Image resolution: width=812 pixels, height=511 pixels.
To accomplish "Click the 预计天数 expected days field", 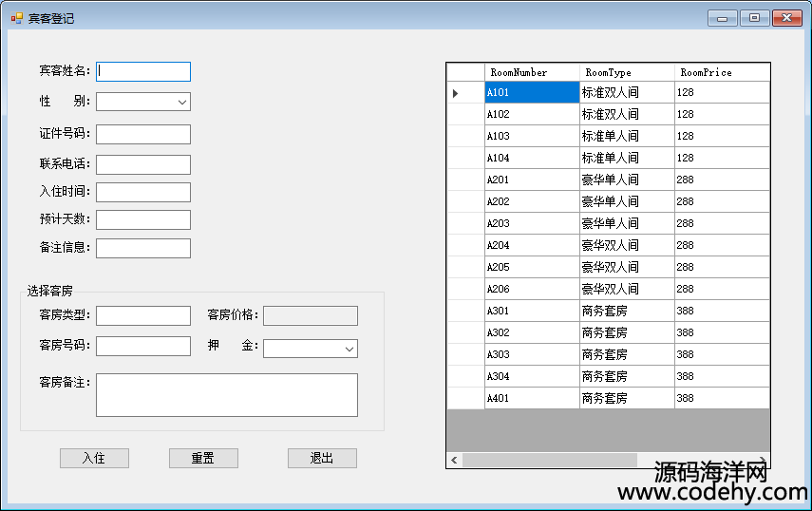I will click(143, 219).
